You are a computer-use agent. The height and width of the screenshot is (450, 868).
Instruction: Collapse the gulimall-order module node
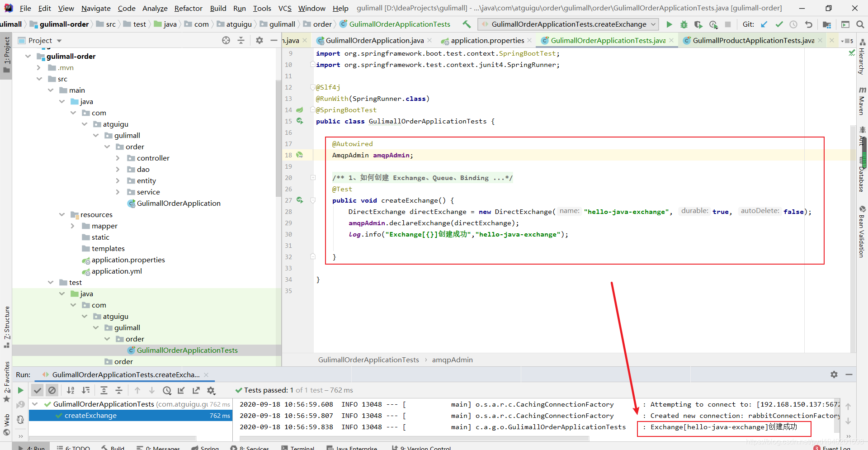[28, 56]
